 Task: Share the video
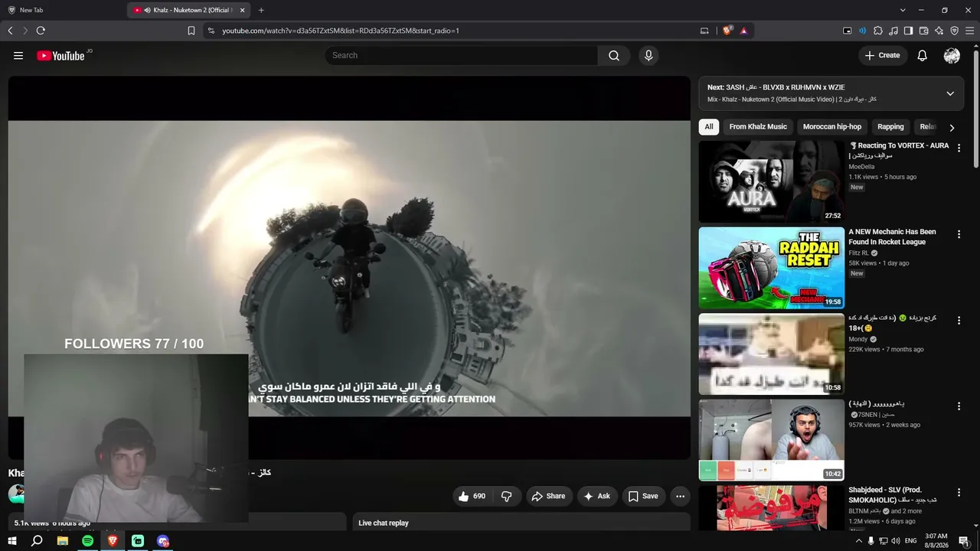click(548, 496)
